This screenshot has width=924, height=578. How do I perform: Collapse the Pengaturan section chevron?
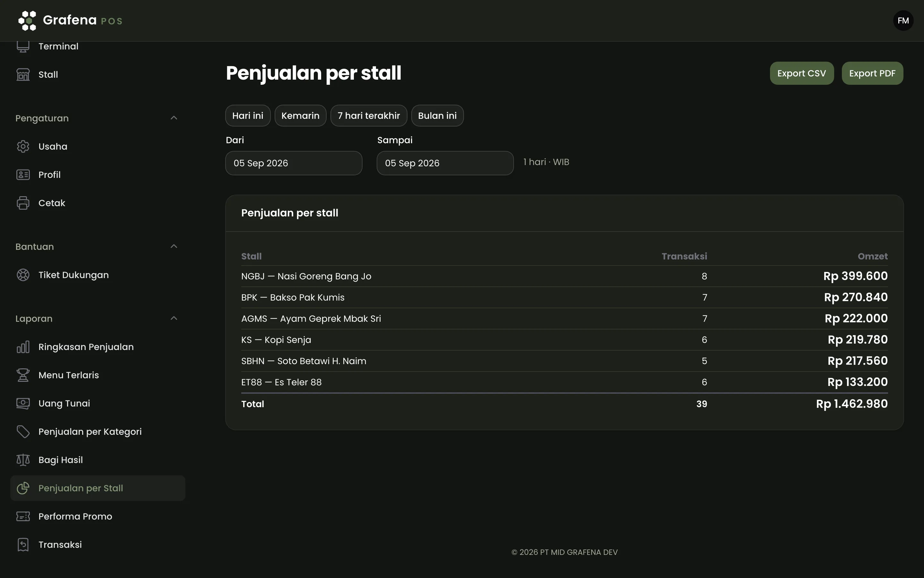174,118
